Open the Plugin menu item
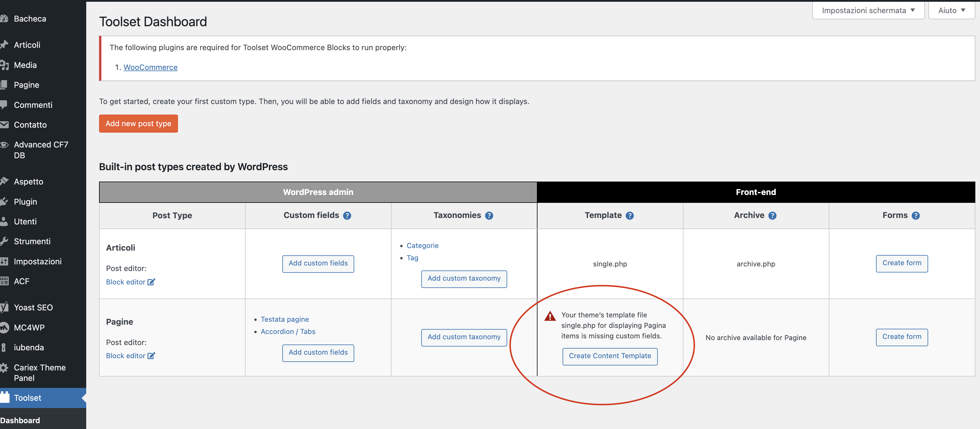 (25, 202)
